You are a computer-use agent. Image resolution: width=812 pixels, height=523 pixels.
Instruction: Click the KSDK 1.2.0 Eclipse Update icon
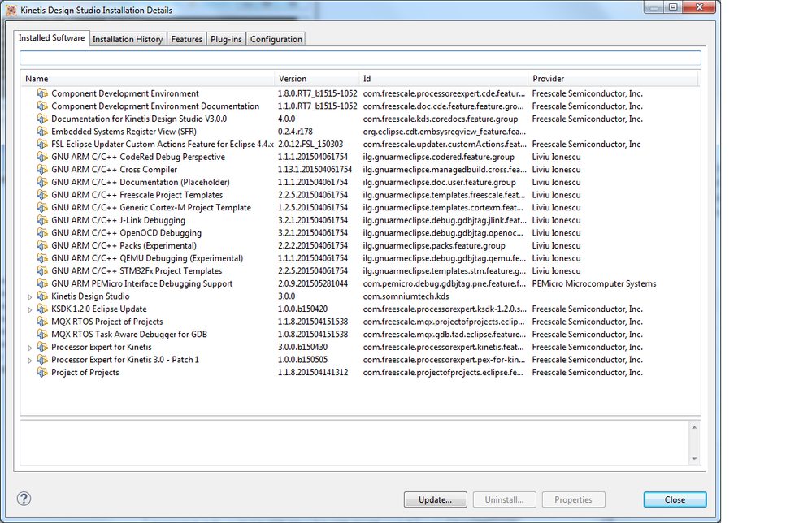point(42,309)
